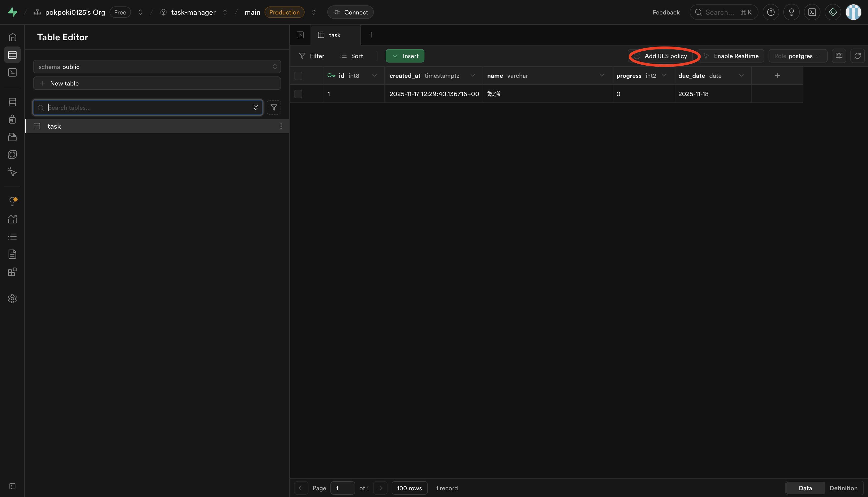868x497 pixels.
Task: Open Home icon in sidebar
Action: (12, 37)
